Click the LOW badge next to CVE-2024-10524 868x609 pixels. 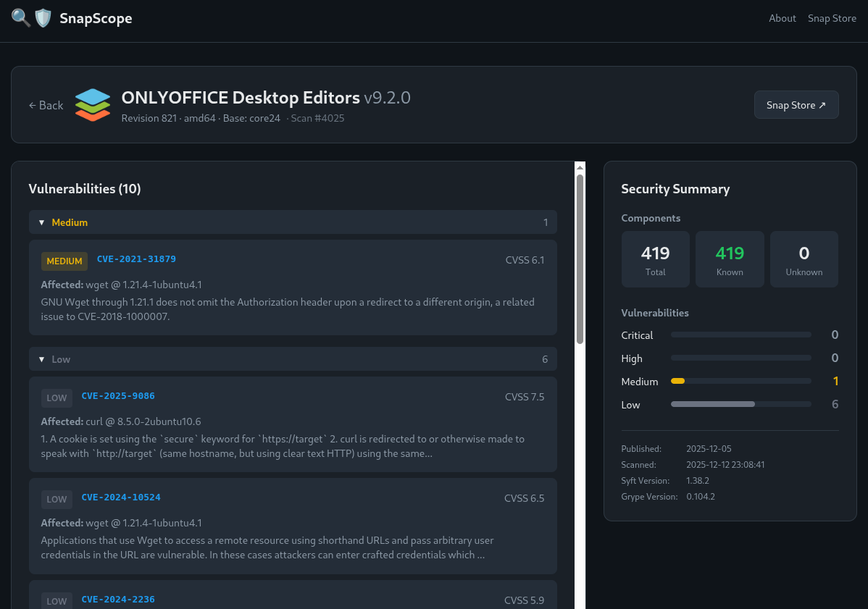57,499
